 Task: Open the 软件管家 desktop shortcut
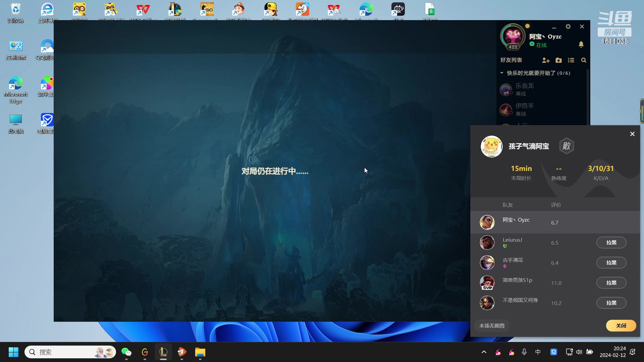point(46,86)
